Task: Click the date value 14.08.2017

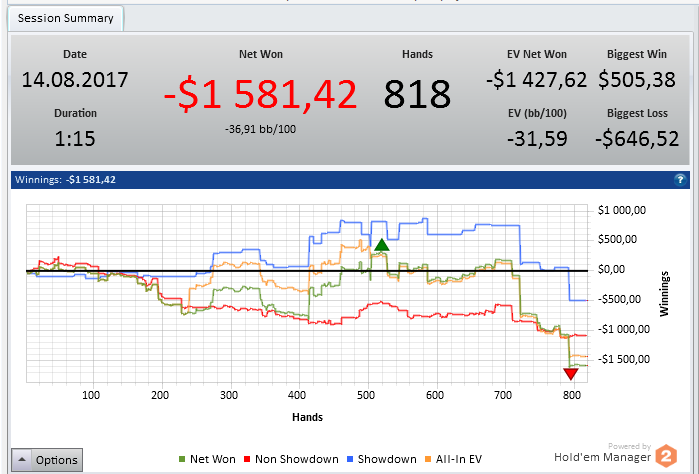Action: pos(75,80)
